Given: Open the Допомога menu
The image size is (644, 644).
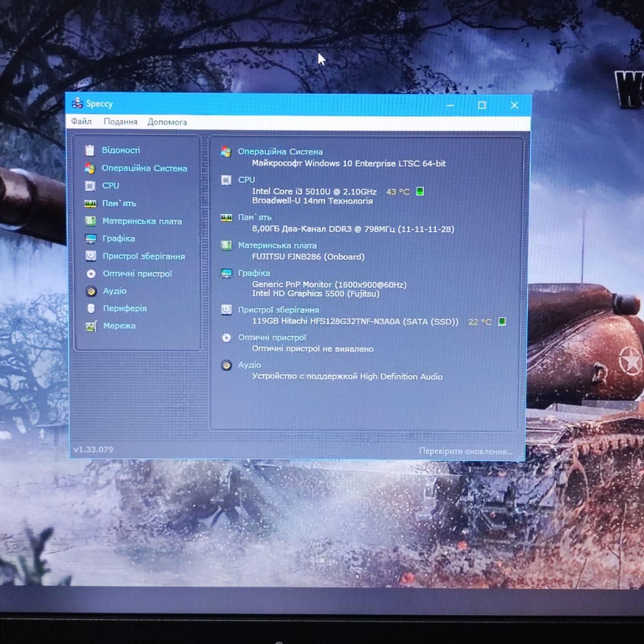Looking at the screenshot, I should click(167, 122).
